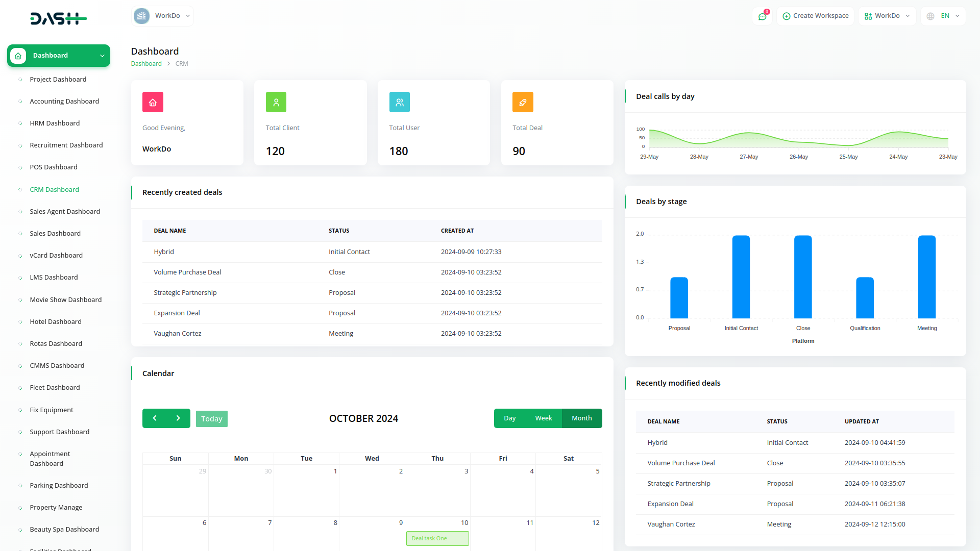Click the previous month arrow in Calendar
The image size is (980, 551).
click(155, 418)
